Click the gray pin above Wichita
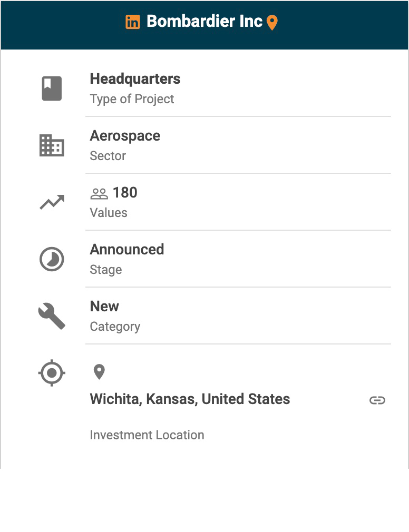This screenshot has height=532, width=409. click(x=99, y=372)
